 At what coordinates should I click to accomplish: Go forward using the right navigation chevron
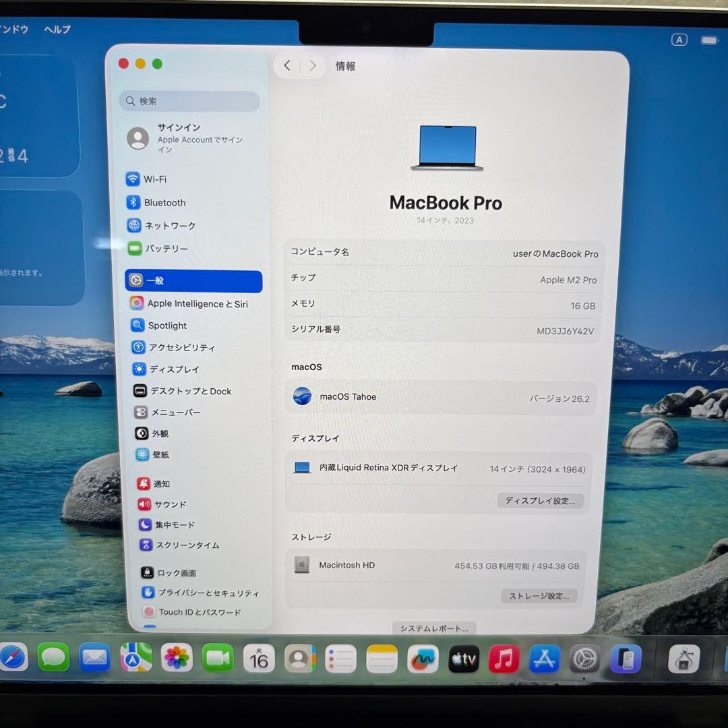[x=313, y=65]
